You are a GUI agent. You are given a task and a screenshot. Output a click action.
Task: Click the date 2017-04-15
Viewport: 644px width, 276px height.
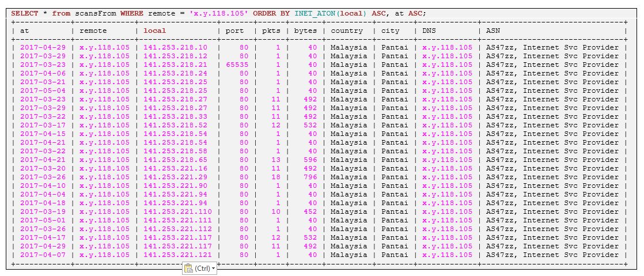(x=43, y=134)
